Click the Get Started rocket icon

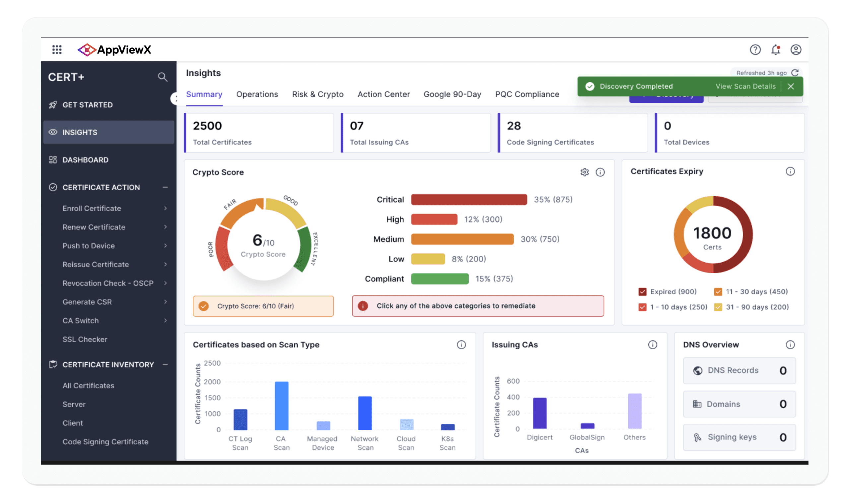[x=53, y=105]
